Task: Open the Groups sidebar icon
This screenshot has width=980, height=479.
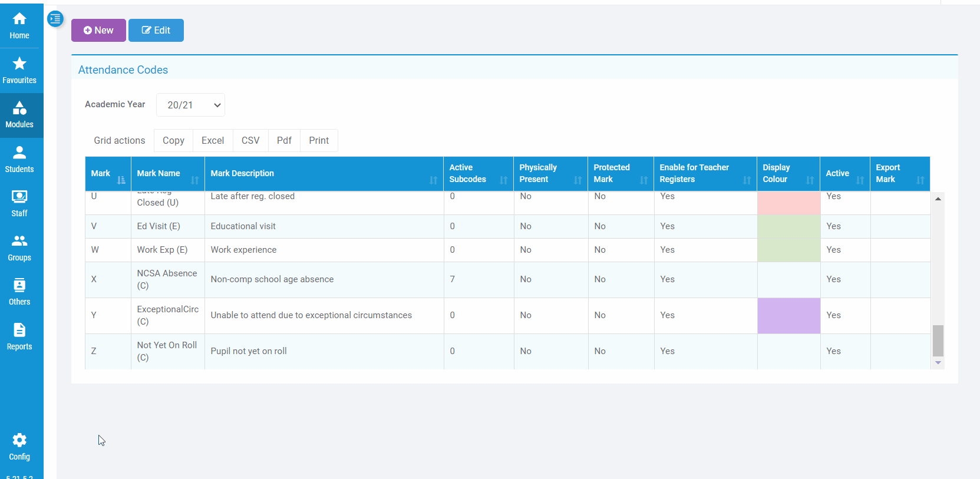Action: click(x=19, y=248)
